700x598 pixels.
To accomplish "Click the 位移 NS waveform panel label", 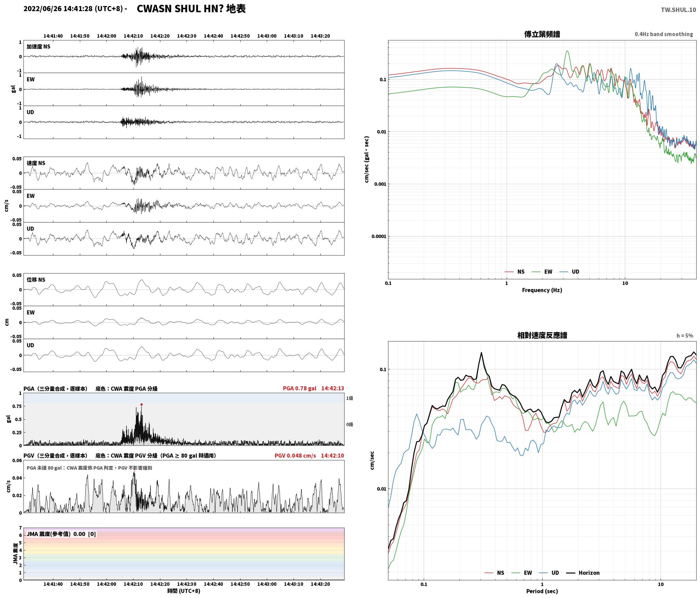I will pyautogui.click(x=36, y=280).
